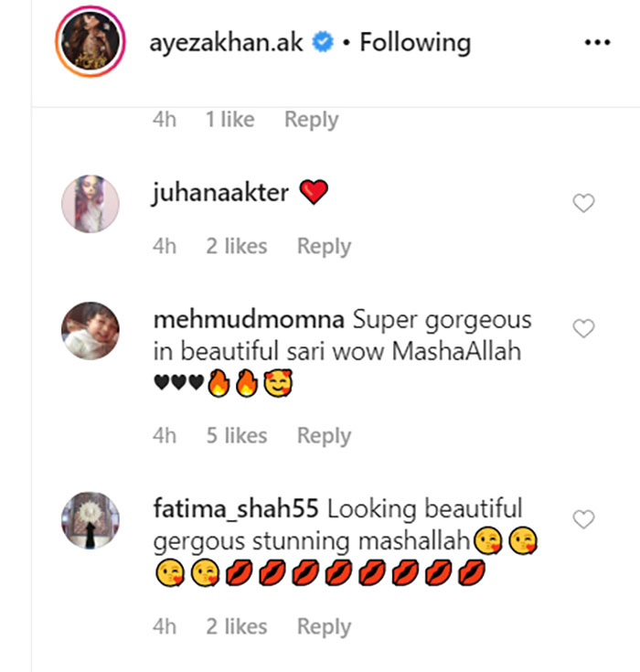Click the blue verified badge icon

click(320, 43)
